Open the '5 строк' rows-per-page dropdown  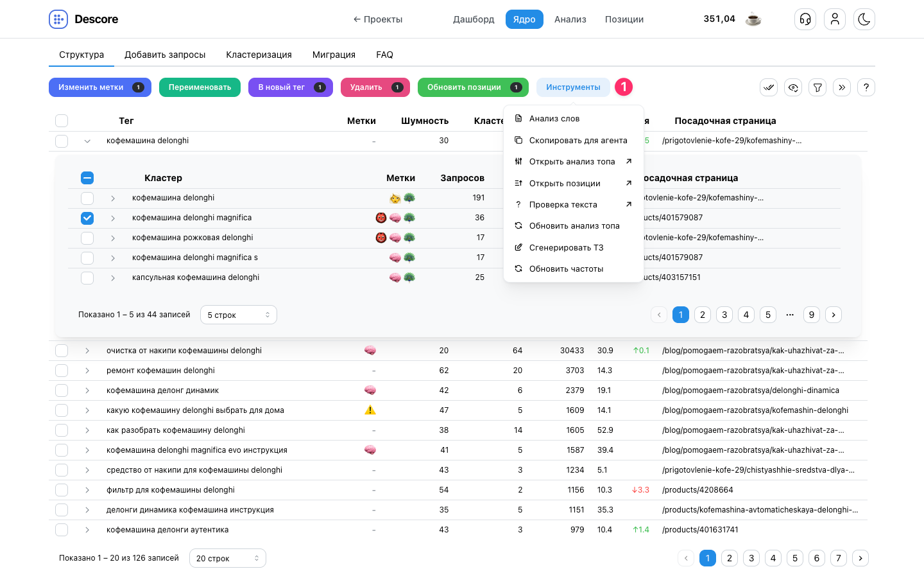point(239,315)
